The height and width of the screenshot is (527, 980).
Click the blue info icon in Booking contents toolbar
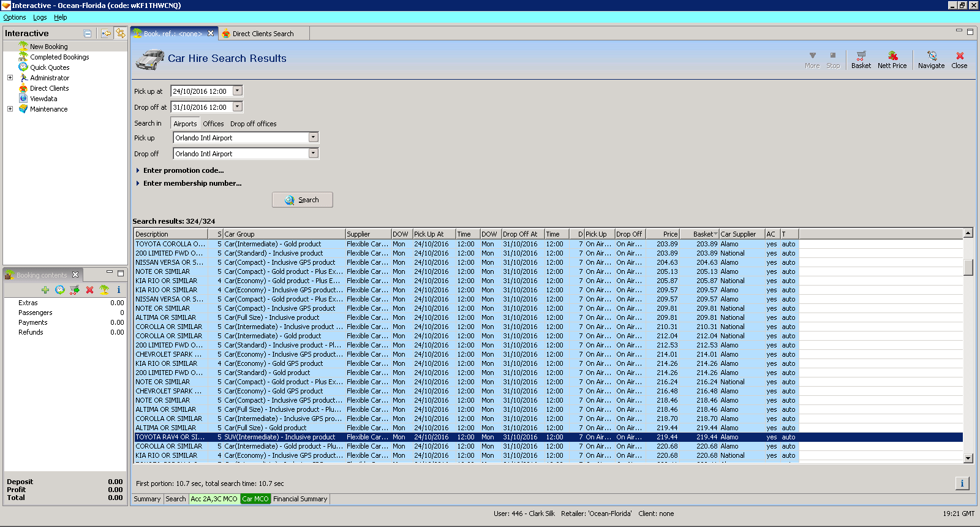(119, 290)
